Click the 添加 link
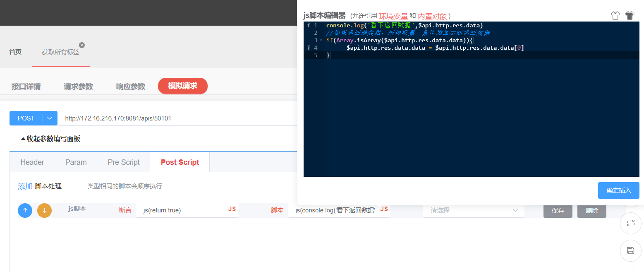The height and width of the screenshot is (272, 644). pyautogui.click(x=25, y=186)
